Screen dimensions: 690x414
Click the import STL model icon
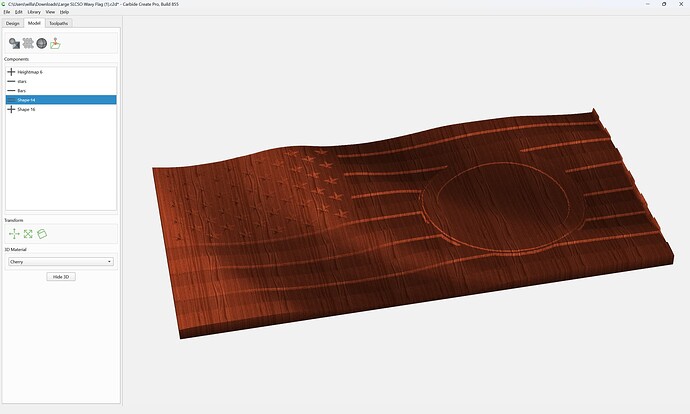55,43
